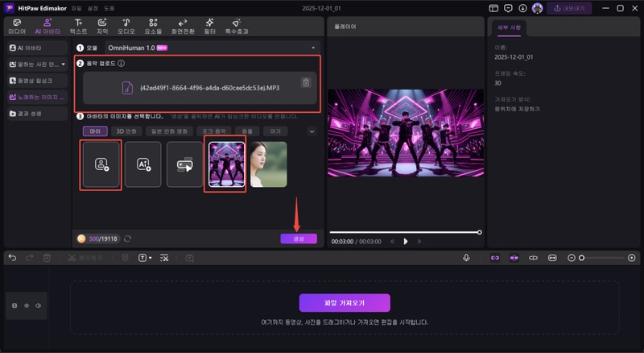The height and width of the screenshot is (353, 644).
Task: Switch to the 세부 사항 details tab
Action: (x=510, y=27)
